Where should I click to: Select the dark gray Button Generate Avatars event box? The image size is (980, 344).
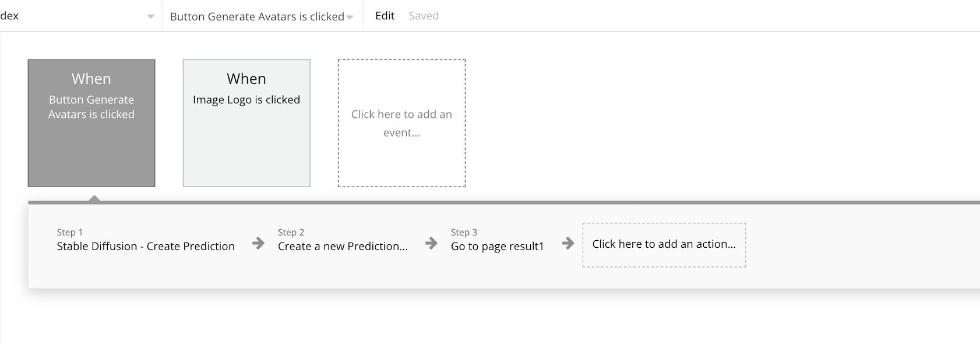(x=91, y=123)
